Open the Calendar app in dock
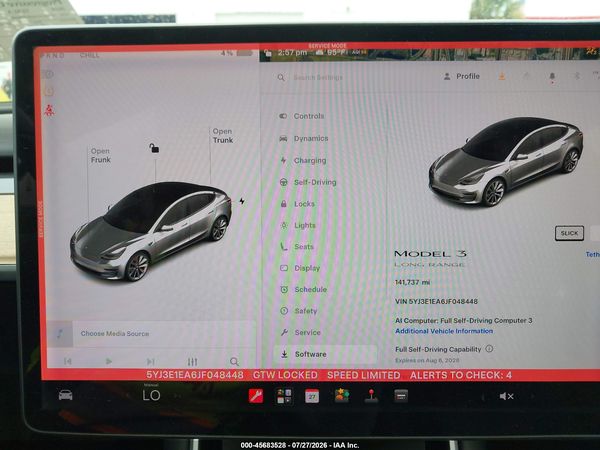 point(312,396)
